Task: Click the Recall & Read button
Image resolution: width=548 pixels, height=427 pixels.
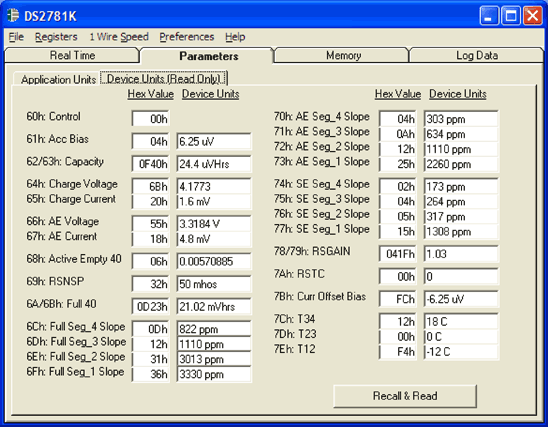Action: tap(405, 396)
